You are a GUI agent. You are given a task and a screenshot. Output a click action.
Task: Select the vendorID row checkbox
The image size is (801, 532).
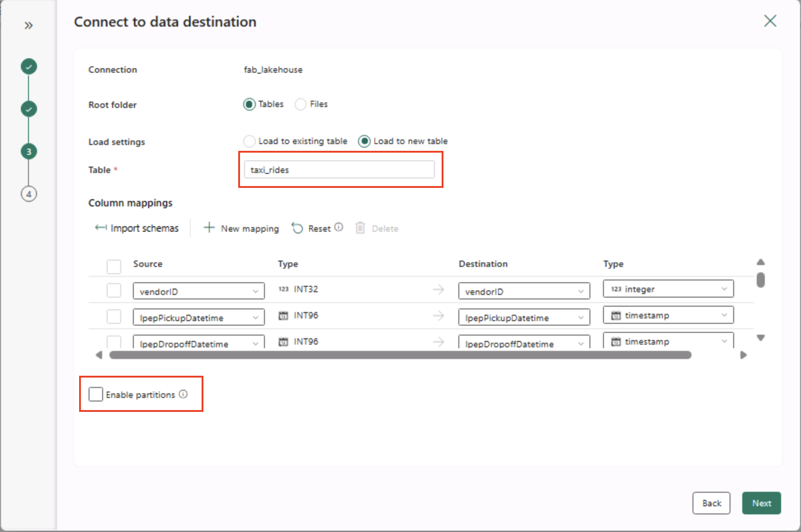(x=114, y=290)
